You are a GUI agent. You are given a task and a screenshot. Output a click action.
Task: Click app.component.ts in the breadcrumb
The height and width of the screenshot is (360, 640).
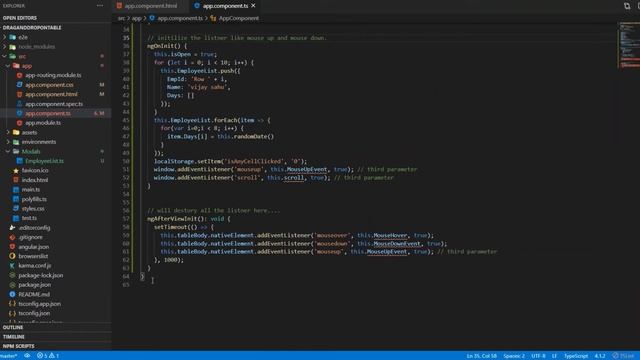pyautogui.click(x=180, y=18)
